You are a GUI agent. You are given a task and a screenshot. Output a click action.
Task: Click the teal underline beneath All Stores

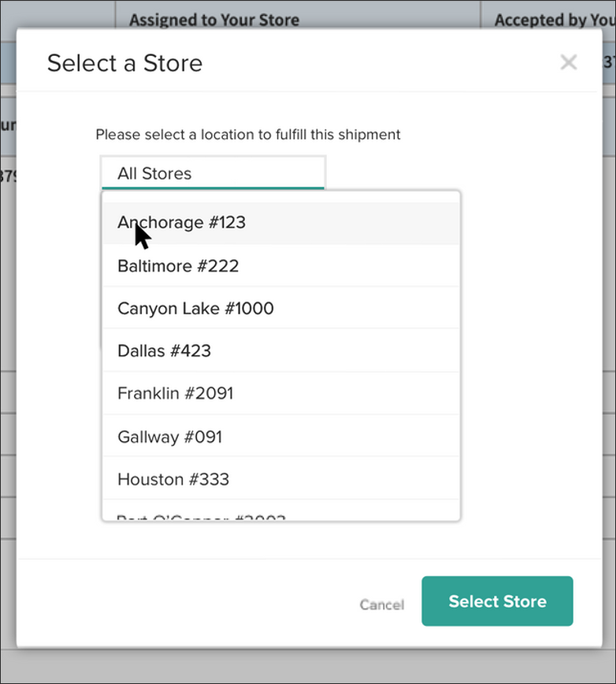[x=213, y=187]
